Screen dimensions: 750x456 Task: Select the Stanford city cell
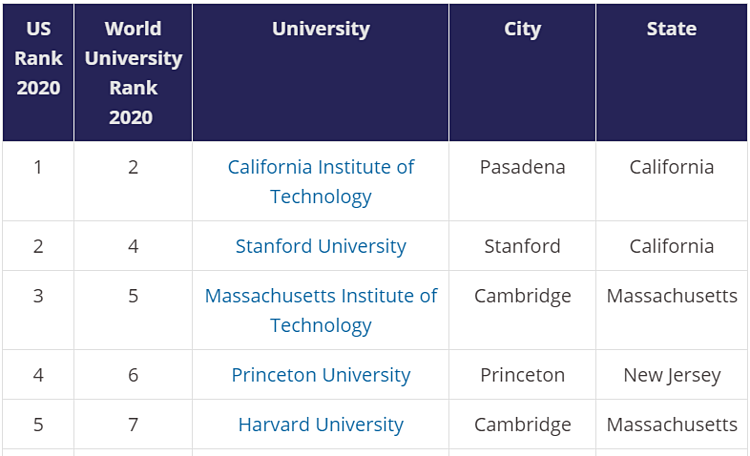(522, 246)
